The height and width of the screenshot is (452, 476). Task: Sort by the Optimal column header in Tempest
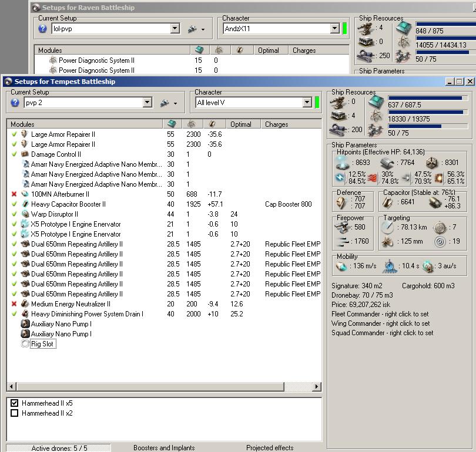pyautogui.click(x=243, y=124)
